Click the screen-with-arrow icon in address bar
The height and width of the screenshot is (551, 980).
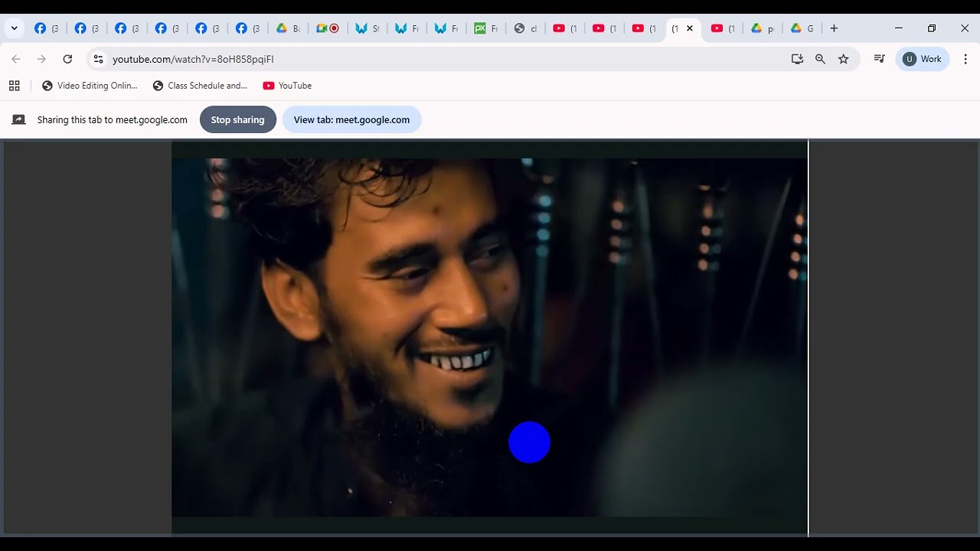pyautogui.click(x=797, y=59)
